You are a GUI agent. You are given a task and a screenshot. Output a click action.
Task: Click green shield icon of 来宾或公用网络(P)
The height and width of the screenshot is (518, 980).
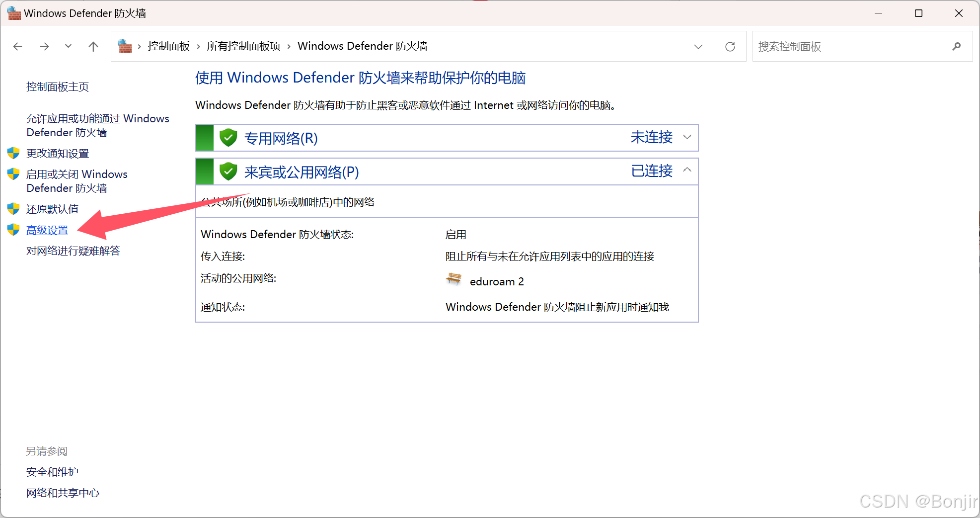click(228, 172)
